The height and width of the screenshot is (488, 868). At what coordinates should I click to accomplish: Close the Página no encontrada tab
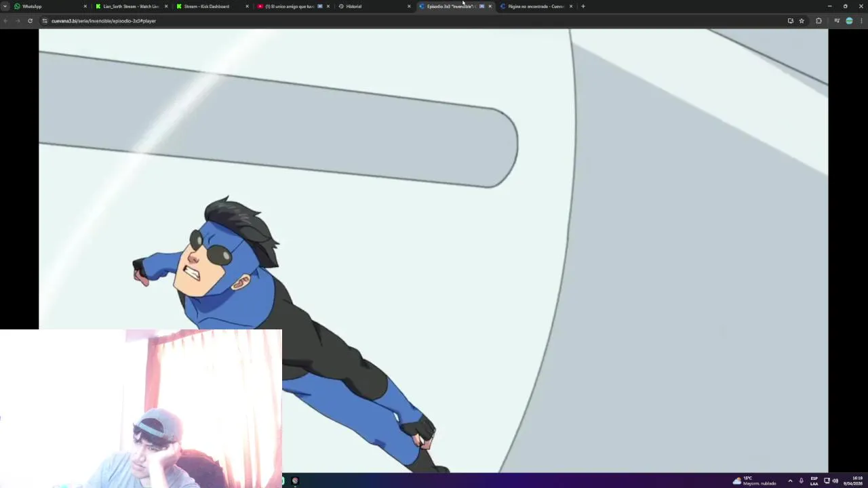coord(571,6)
